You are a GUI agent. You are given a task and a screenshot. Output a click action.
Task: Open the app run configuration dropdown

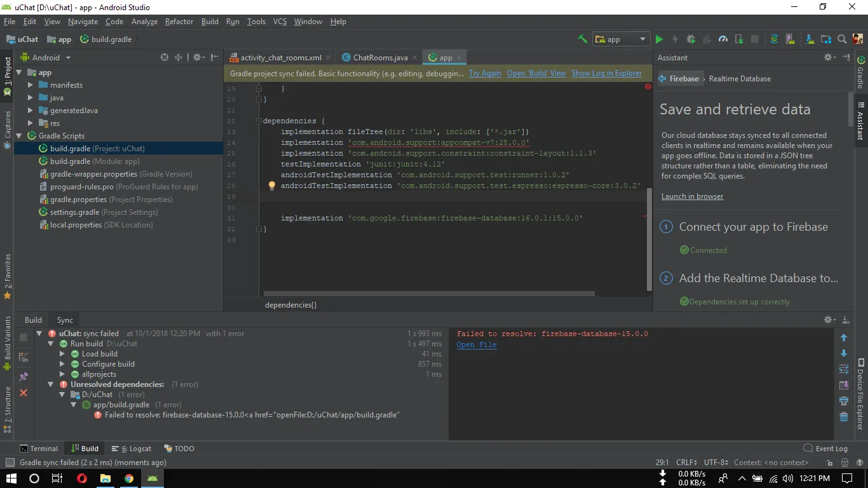pyautogui.click(x=621, y=39)
